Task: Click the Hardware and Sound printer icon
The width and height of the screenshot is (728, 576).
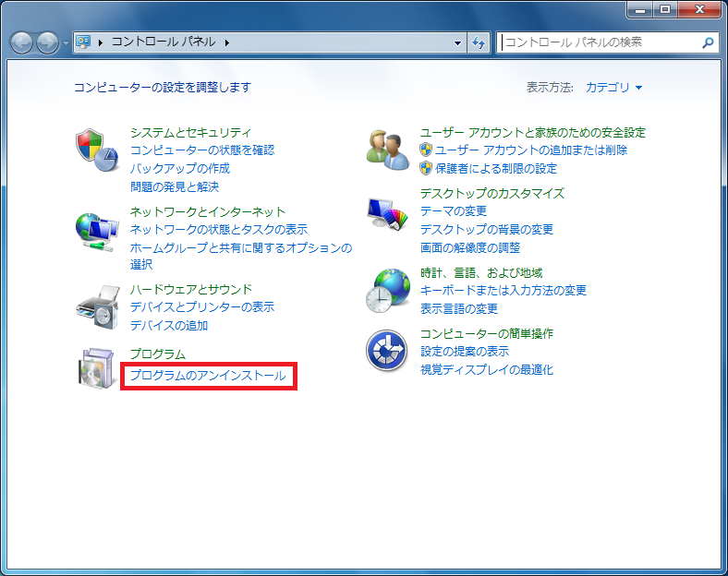Action: coord(97,307)
